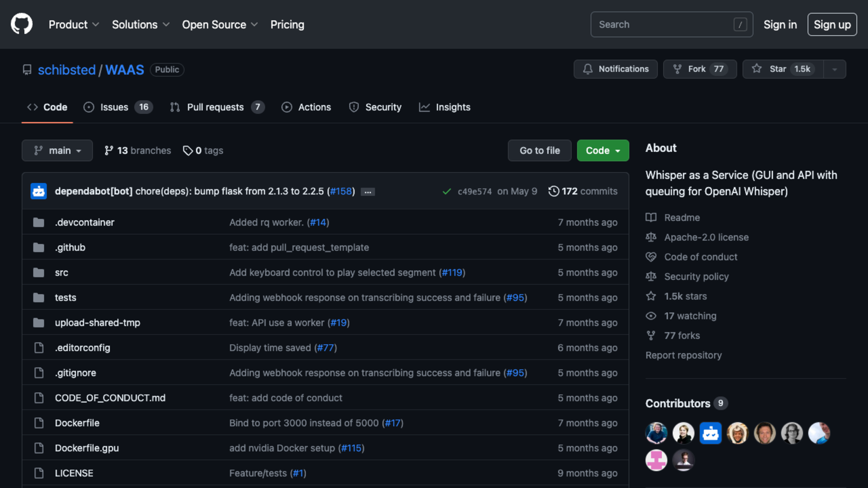Screen dimensions: 868x488
Task: Click the repository icon before schibsted
Action: pos(27,70)
